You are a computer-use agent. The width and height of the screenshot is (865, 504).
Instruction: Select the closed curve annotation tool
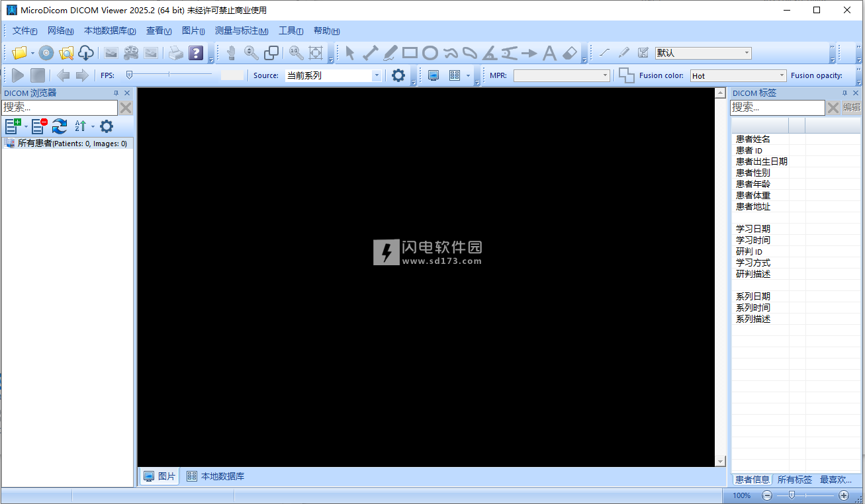[470, 53]
